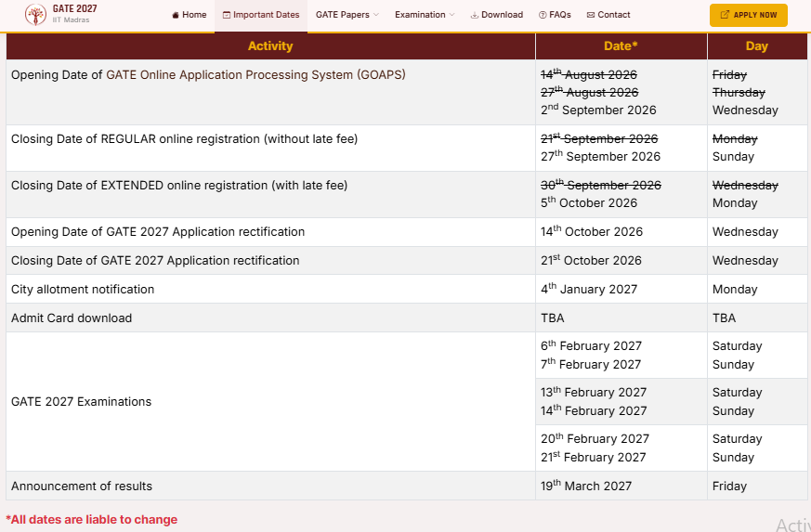Expand the Examination dropdown chevron
The height and width of the screenshot is (532, 811).
click(x=452, y=15)
